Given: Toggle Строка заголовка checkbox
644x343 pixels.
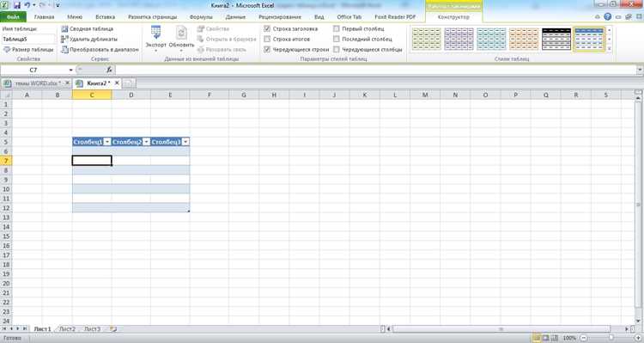Looking at the screenshot, I should point(267,28).
